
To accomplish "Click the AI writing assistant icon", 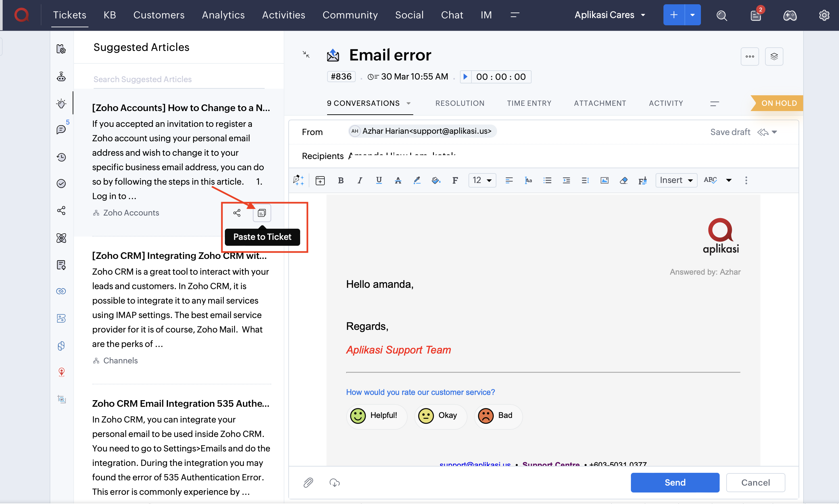I will [299, 180].
